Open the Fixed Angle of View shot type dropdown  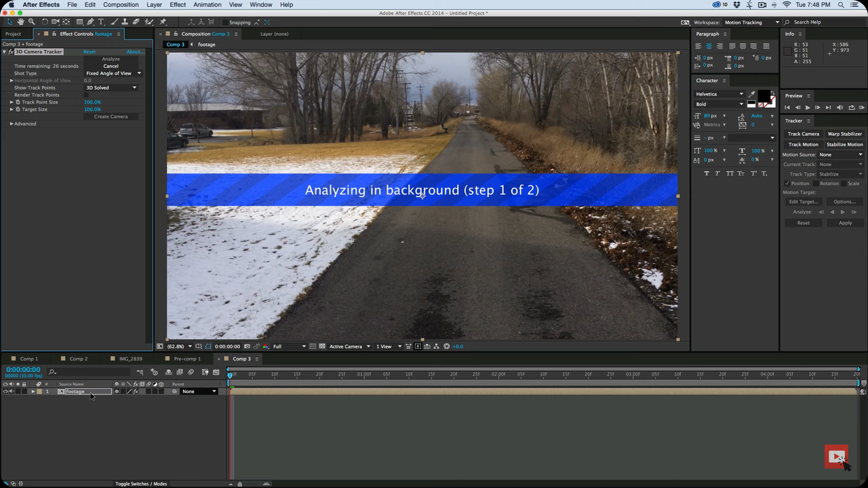tap(112, 73)
